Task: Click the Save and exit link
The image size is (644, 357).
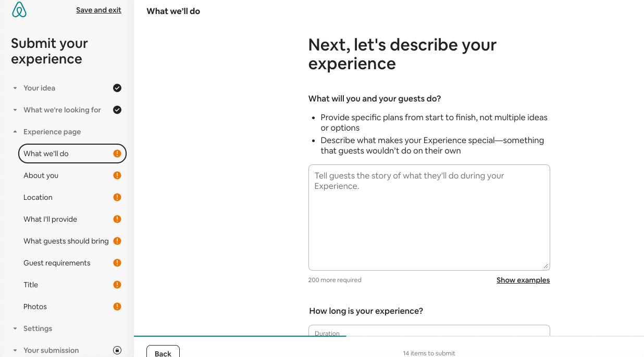Action: click(x=98, y=10)
